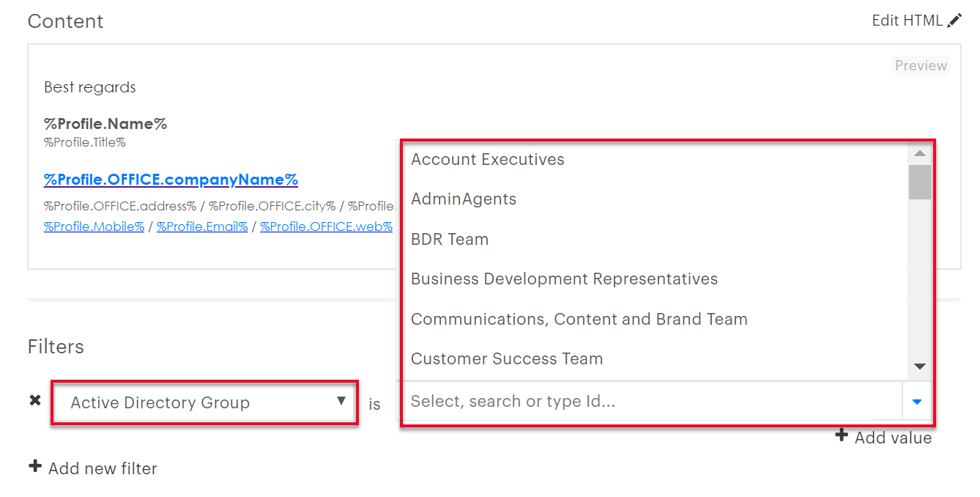The width and height of the screenshot is (980, 497).
Task: Click the Preview button
Action: pos(921,65)
